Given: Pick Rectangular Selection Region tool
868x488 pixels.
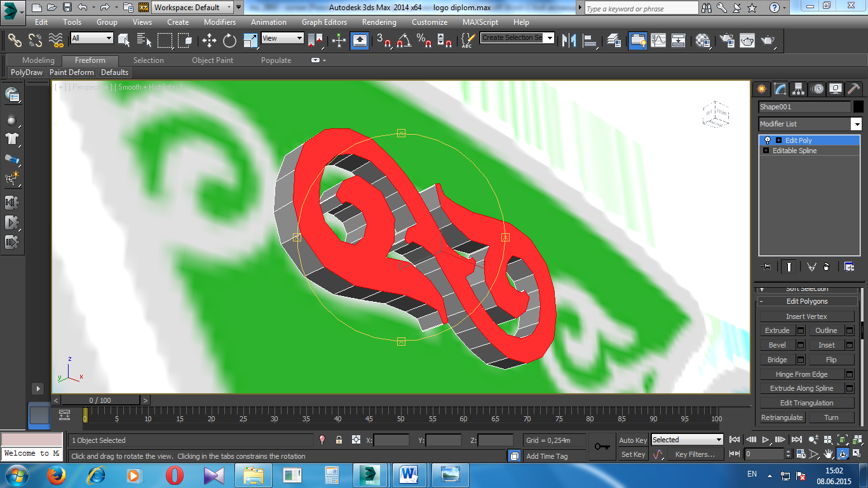Looking at the screenshot, I should coord(165,41).
